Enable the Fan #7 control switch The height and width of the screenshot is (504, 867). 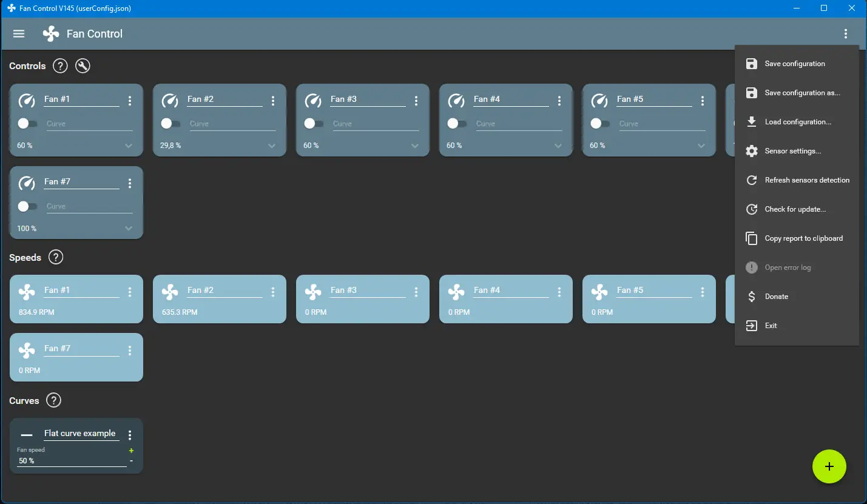tap(27, 206)
